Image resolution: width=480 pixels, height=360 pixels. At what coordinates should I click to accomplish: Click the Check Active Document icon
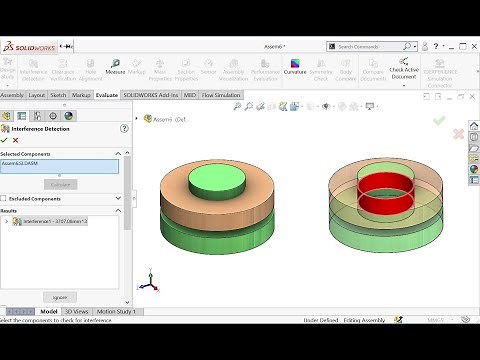click(404, 61)
